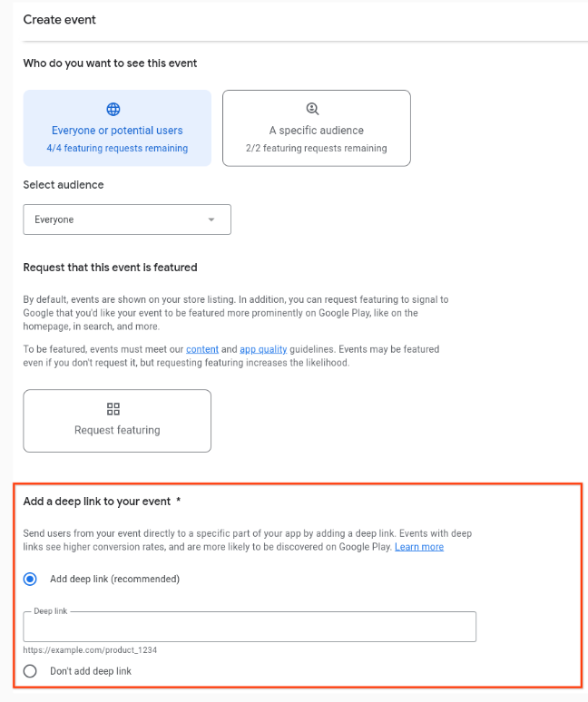Screen dimensions: 588x702
Task: Click 4/4 featuring requests remaining text
Action: (x=117, y=148)
